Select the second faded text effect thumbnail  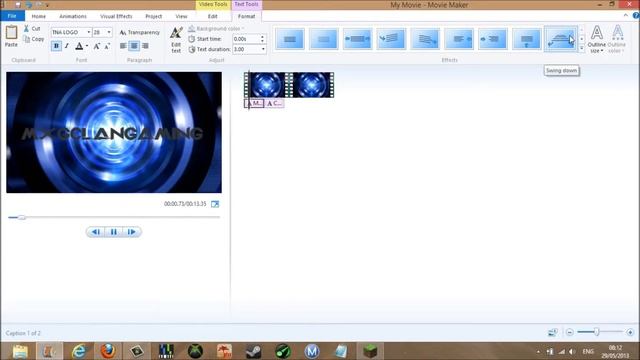click(x=324, y=39)
